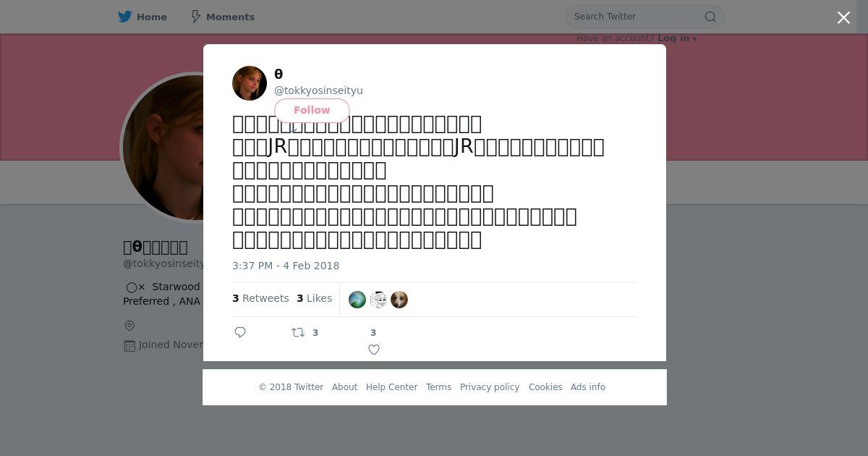
Task: Click the green globe liker avatar
Action: tap(357, 300)
